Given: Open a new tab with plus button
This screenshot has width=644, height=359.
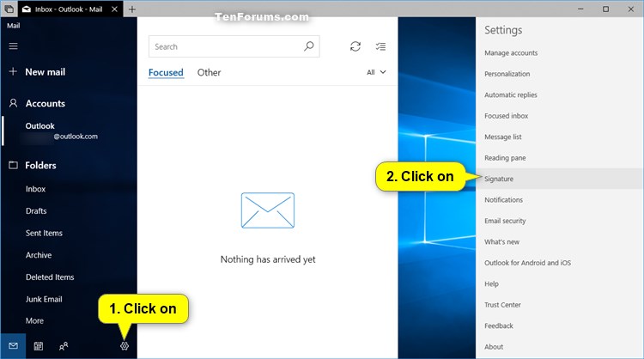Looking at the screenshot, I should click(132, 9).
